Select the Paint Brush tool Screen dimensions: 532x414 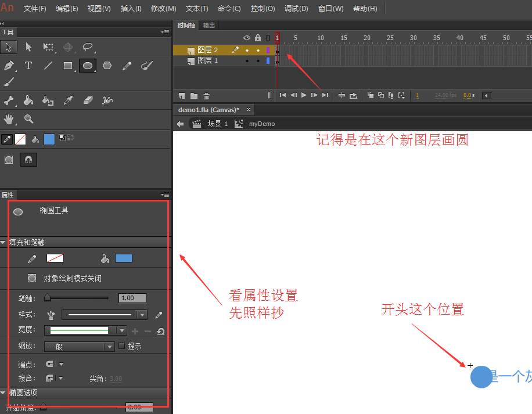coord(147,66)
